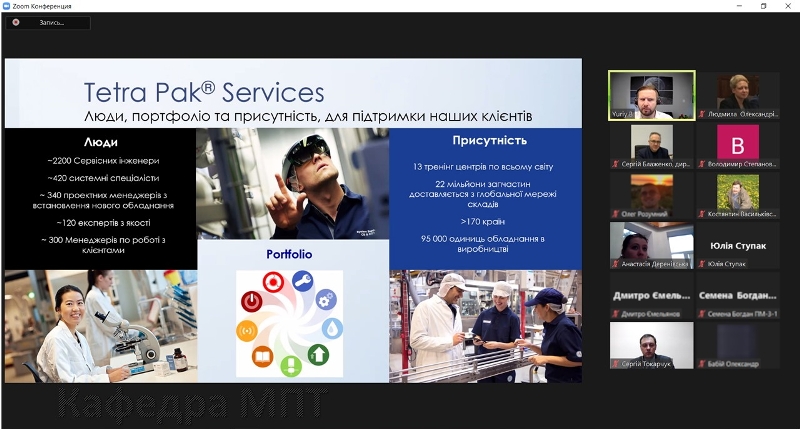Click the factory workers at conveyor photo
The height and width of the screenshot is (429, 800).
486,326
